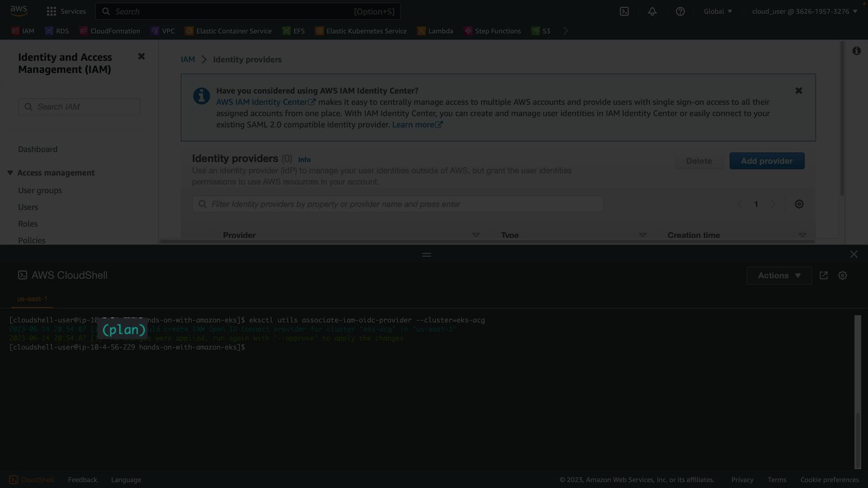The image size is (868, 488).
Task: Select the us-east-1 CloudShell tab
Action: pyautogui.click(x=32, y=299)
